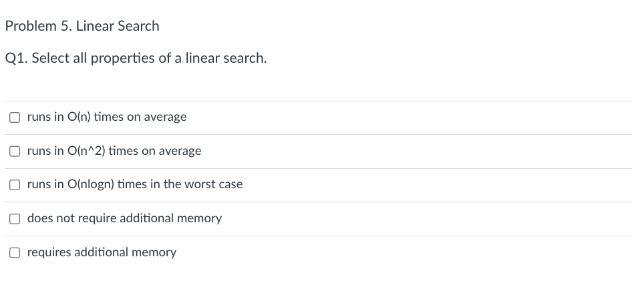Screen dimensions: 644x283
Task: Click 'Q1.' at the start of the question
Action: pyautogui.click(x=17, y=58)
